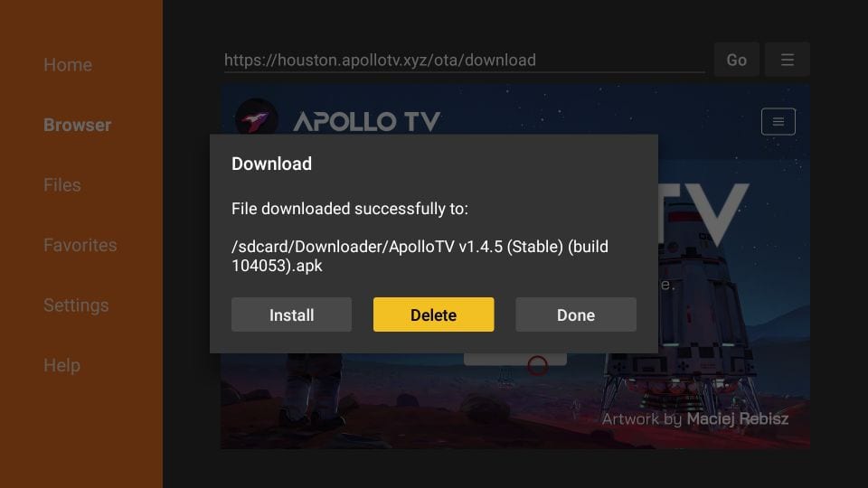Open the Downloader browser hamburger menu
The image size is (868, 488).
(788, 60)
